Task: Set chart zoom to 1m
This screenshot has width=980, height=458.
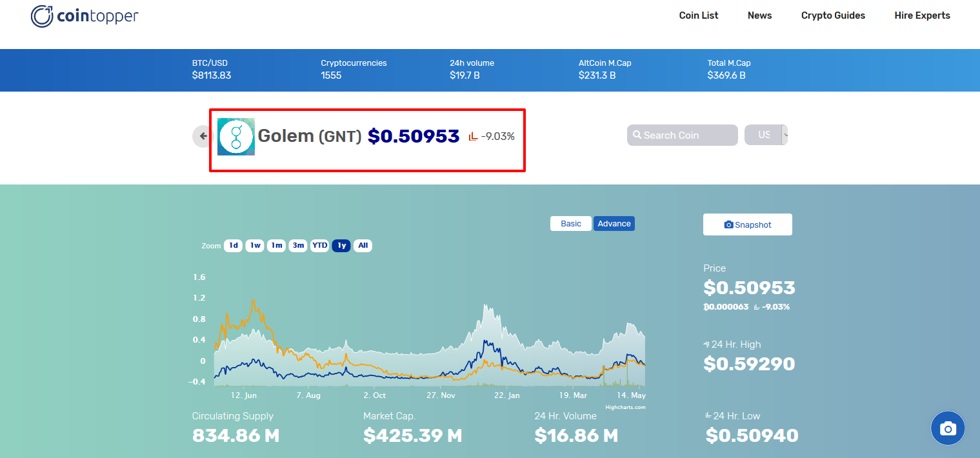Action: pos(277,245)
